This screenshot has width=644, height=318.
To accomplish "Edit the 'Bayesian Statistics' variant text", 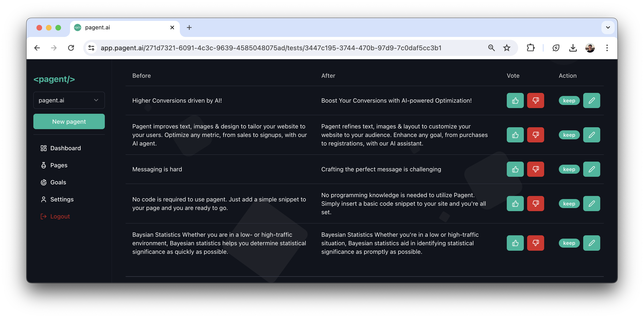I will pos(591,243).
